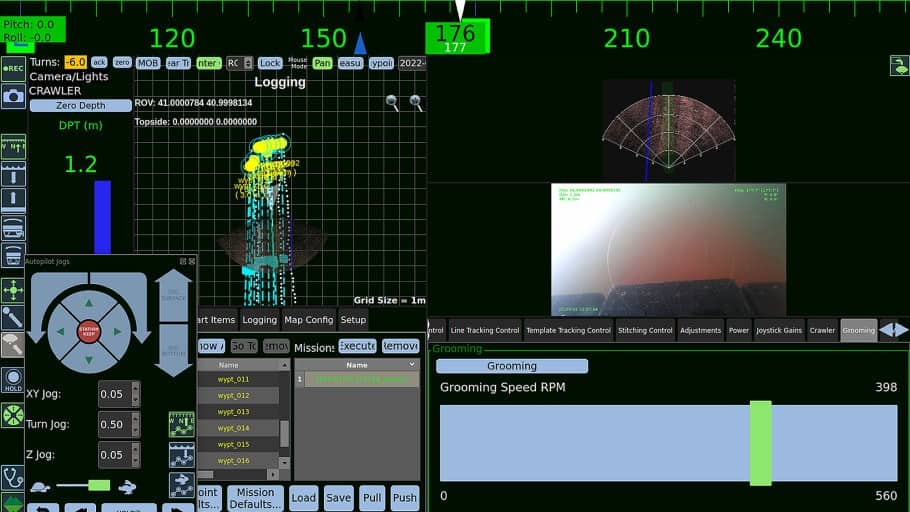
Task: Toggle the green Center button in toolbar
Action: pyautogui.click(x=208, y=63)
